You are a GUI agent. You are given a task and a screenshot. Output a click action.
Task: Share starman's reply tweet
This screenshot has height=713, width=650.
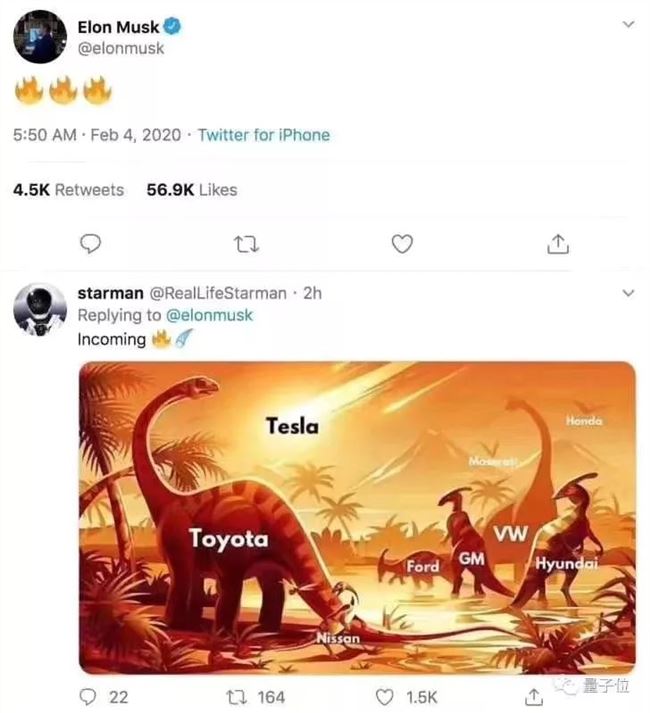point(533,697)
